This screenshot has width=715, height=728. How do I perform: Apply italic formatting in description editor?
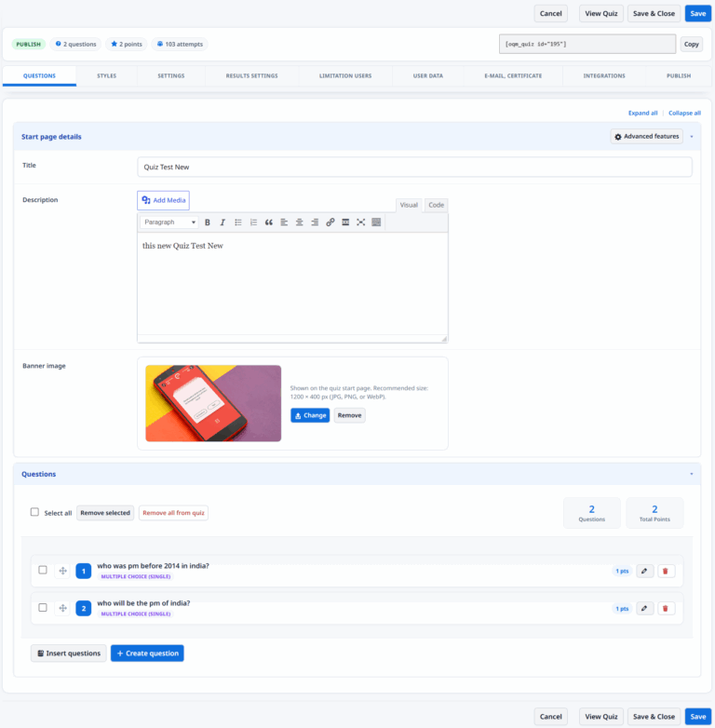pos(223,222)
